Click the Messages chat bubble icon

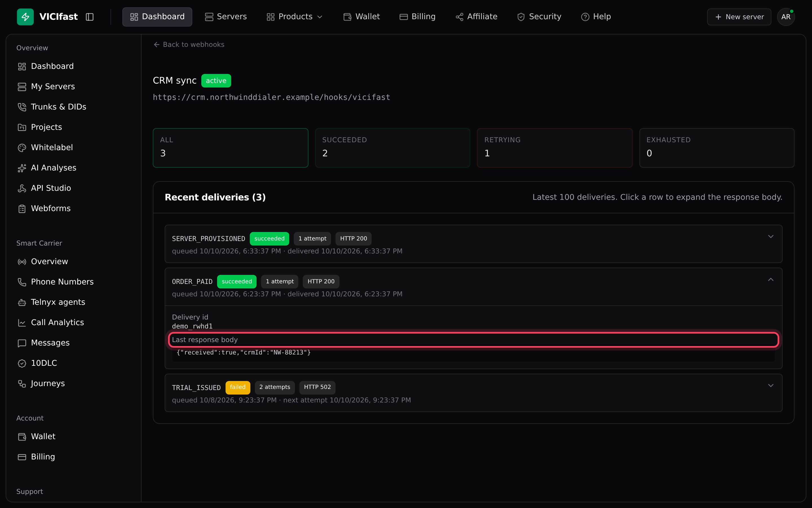[22, 343]
